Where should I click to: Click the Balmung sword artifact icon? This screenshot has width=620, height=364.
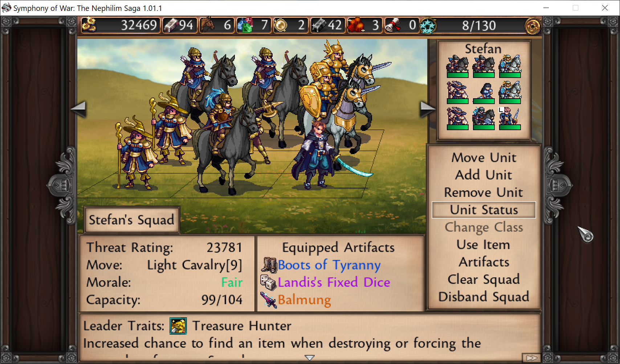(x=269, y=300)
